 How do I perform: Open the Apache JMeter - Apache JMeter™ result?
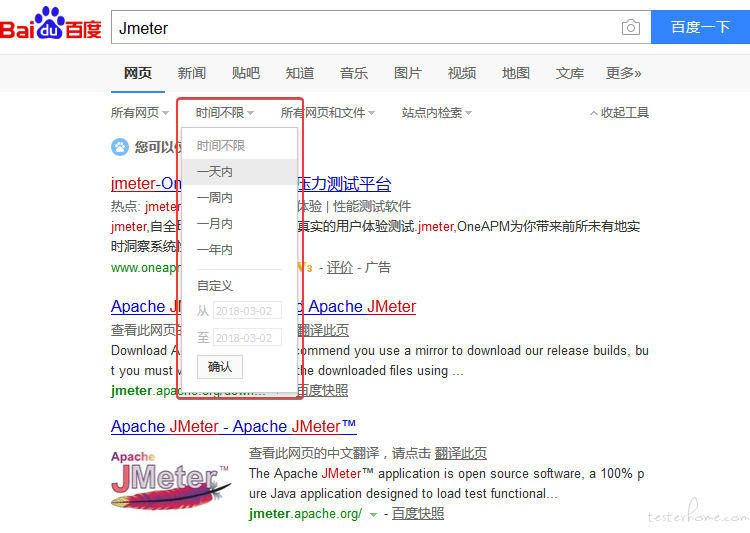[233, 426]
